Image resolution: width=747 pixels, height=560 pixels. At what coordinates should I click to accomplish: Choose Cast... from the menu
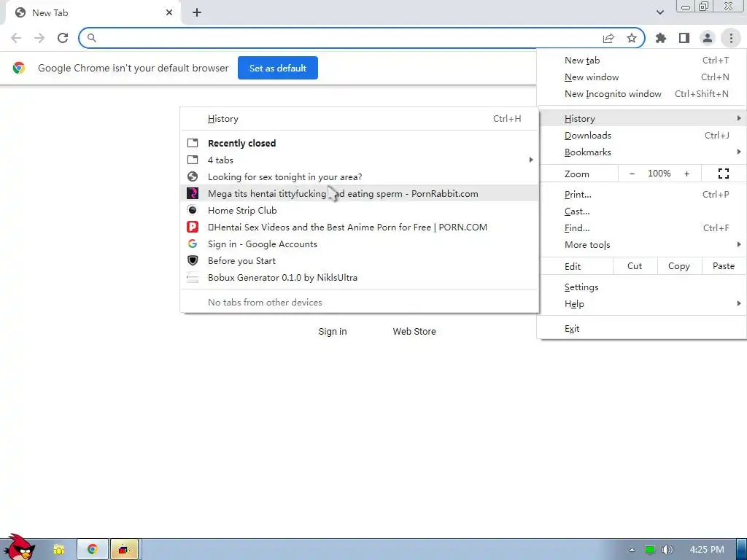641,211
